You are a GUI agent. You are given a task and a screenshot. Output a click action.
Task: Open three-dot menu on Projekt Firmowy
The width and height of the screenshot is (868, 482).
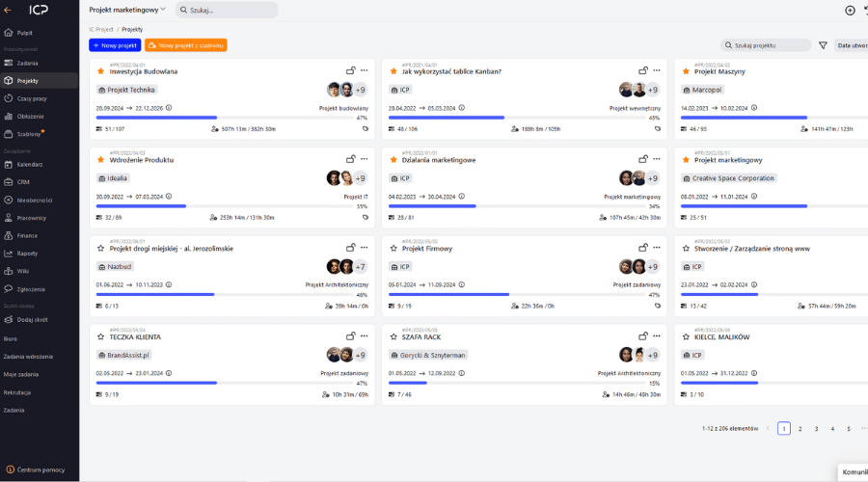(x=657, y=248)
